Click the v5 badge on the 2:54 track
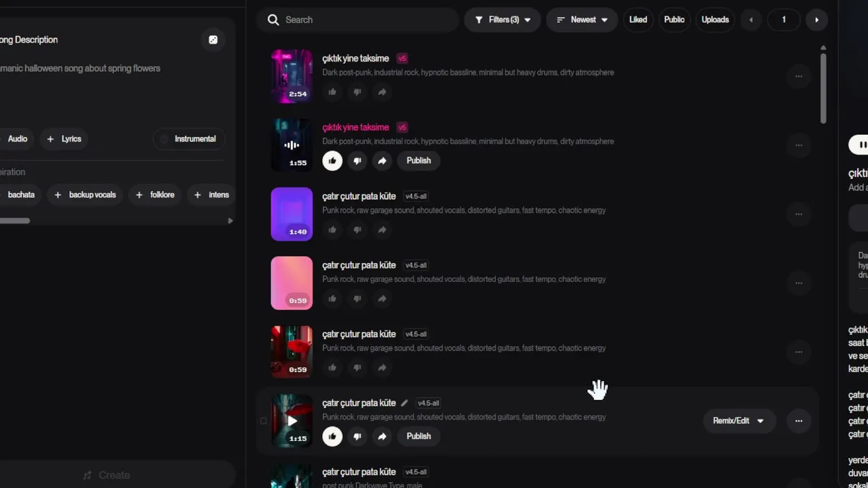This screenshot has height=488, width=868. point(402,59)
